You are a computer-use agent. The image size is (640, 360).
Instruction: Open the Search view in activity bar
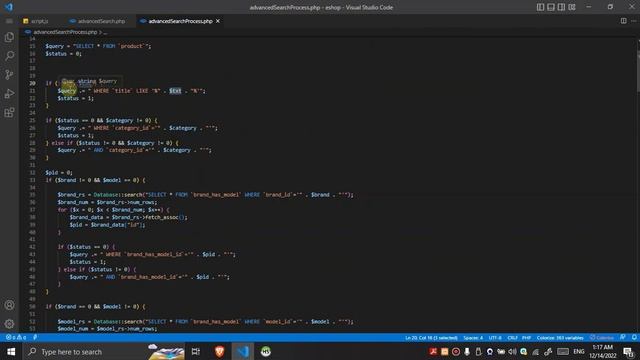tap(9, 56)
